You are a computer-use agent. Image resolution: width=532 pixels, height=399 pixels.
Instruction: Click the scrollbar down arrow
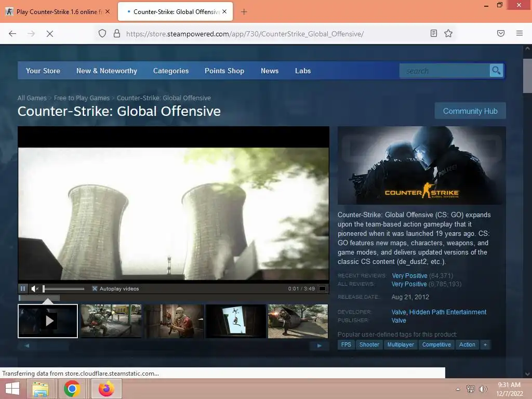(x=527, y=374)
